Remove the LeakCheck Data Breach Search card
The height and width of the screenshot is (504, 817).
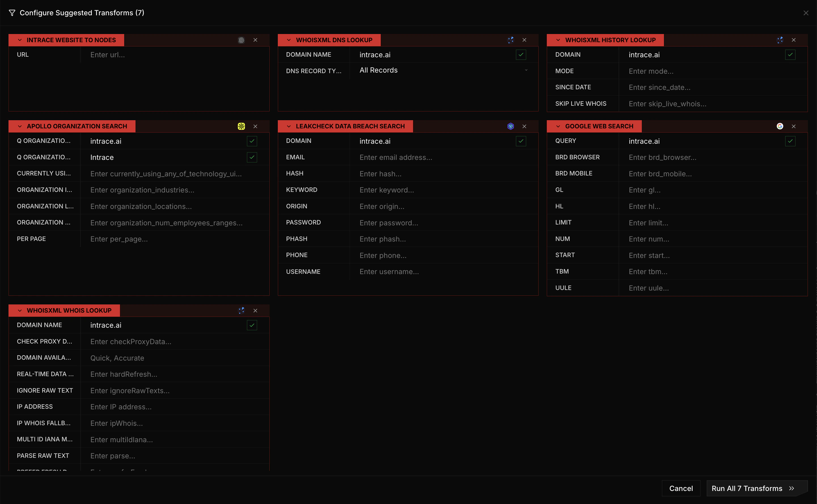click(x=524, y=126)
